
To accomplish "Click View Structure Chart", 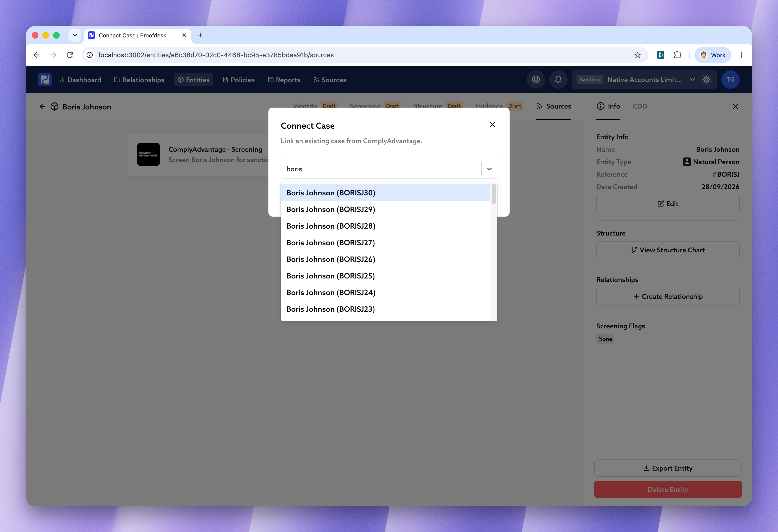I will 668,250.
